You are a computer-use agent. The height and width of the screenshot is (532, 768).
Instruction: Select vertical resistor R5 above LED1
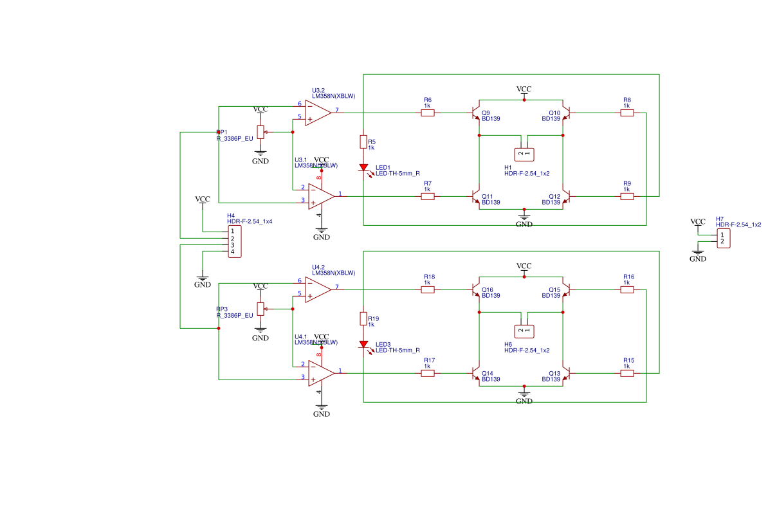[363, 142]
